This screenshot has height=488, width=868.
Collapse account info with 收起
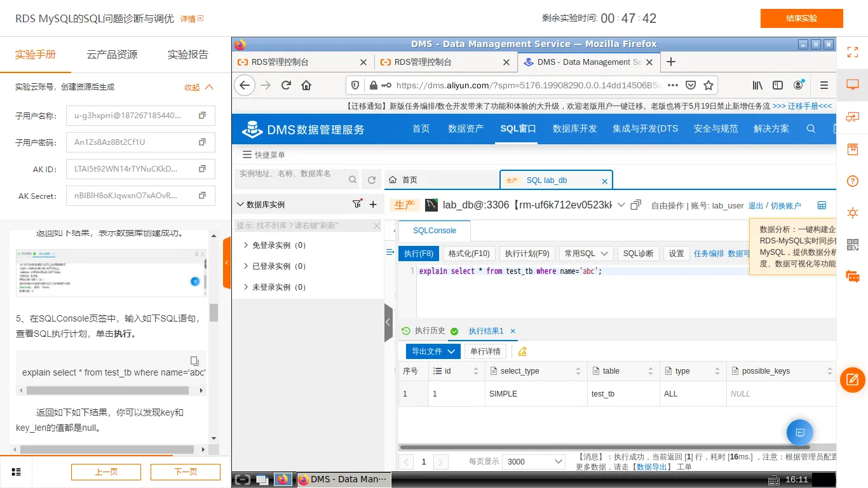pos(199,87)
